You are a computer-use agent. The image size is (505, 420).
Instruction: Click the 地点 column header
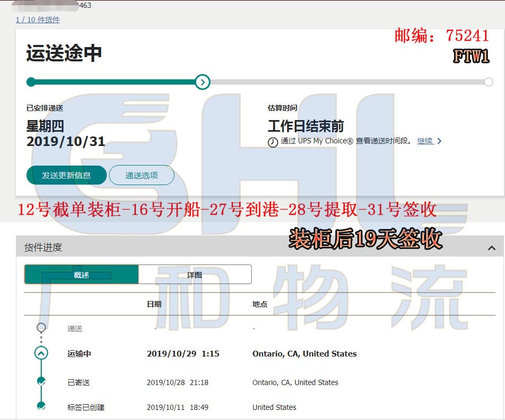coord(260,304)
